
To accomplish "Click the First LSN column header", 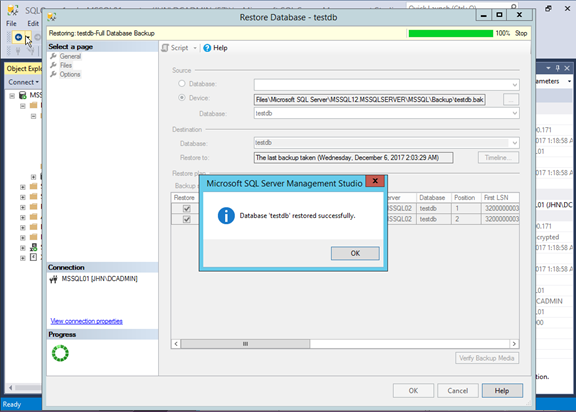I will point(500,198).
